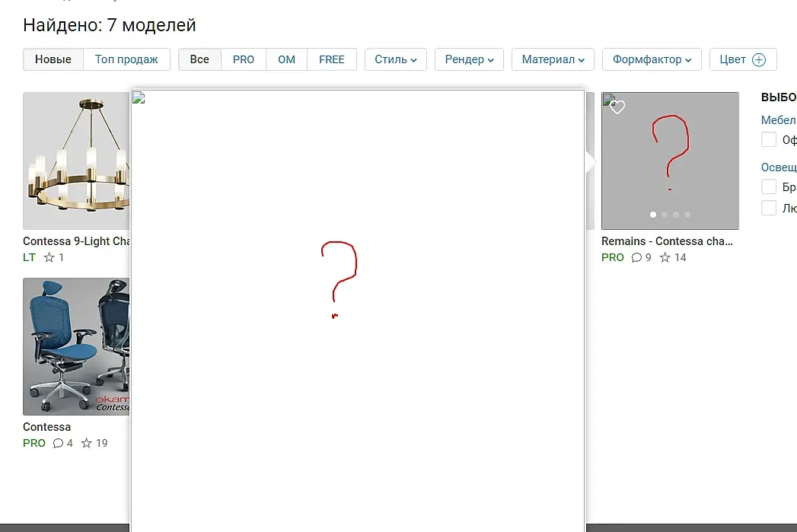Click heart favorite icon on Remains thumbnail

point(617,107)
